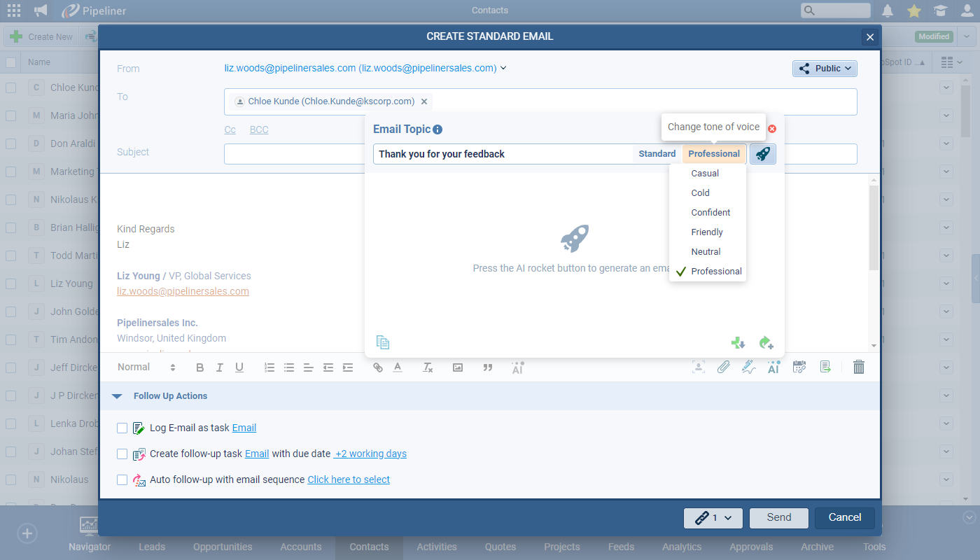
Task: Toggle italic formatting
Action: pos(219,367)
